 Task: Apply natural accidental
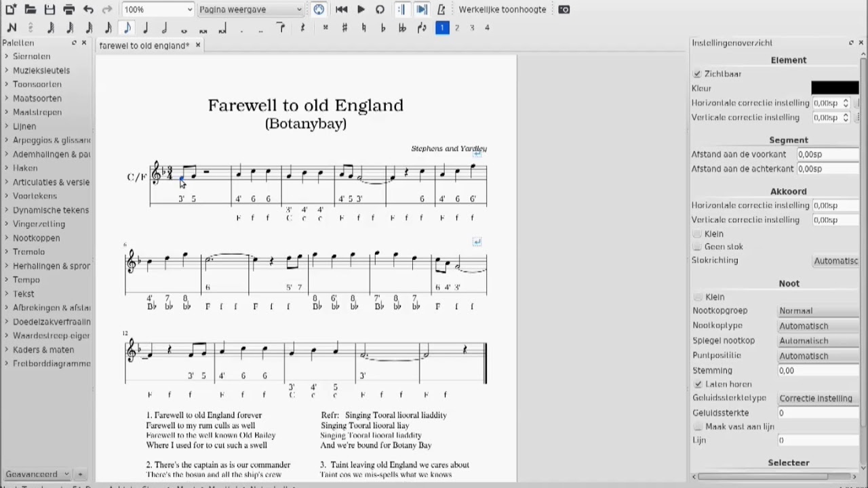[364, 28]
